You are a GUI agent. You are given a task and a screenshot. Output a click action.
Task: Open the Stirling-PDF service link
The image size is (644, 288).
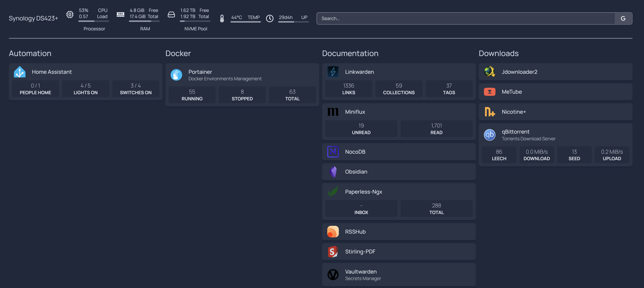tap(360, 252)
